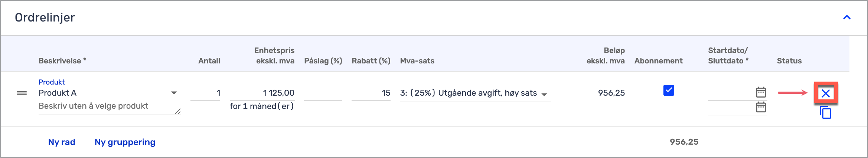868x158 pixels.
Task: Add a new row with Ny rad
Action: pyautogui.click(x=62, y=142)
